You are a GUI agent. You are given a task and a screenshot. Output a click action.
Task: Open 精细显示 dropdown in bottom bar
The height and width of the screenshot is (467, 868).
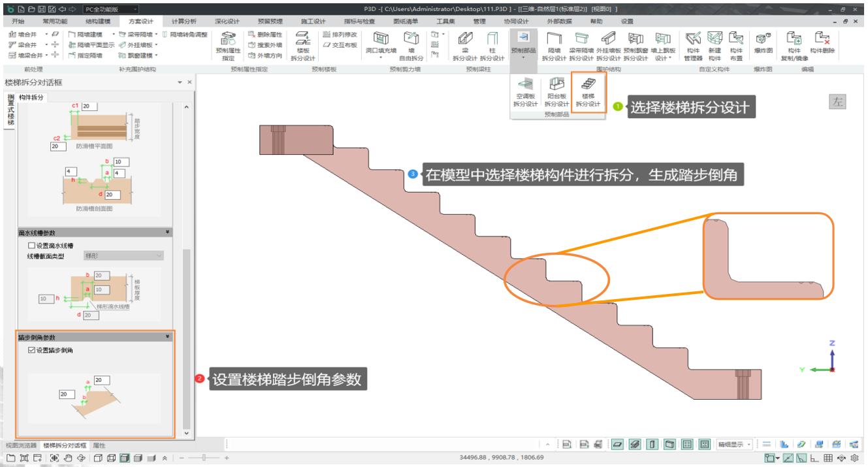pyautogui.click(x=735, y=444)
